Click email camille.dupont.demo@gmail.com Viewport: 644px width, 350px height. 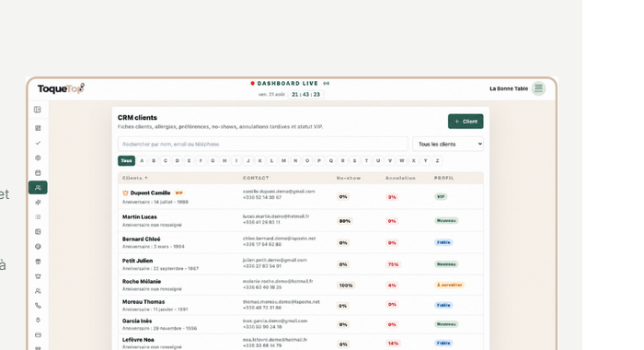point(279,192)
